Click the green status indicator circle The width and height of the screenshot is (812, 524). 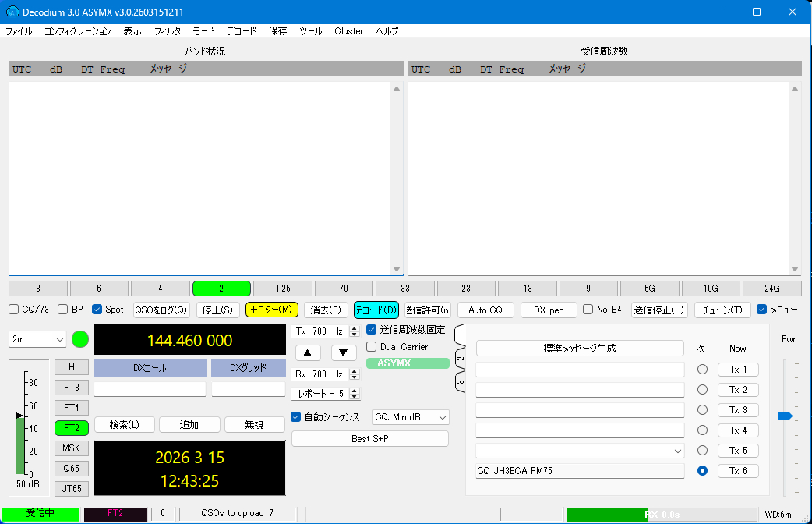pos(80,339)
